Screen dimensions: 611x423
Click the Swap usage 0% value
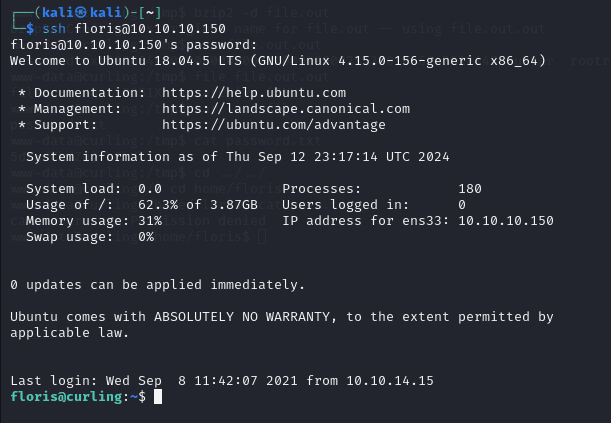[146, 237]
